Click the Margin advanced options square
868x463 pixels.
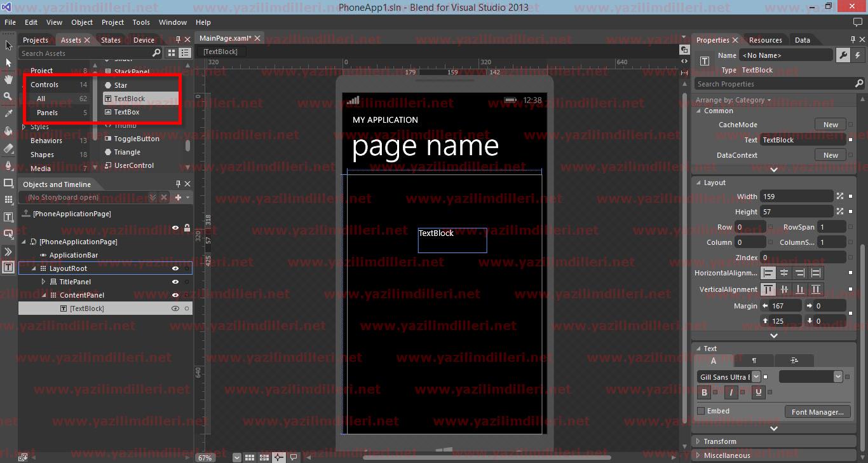tap(851, 314)
